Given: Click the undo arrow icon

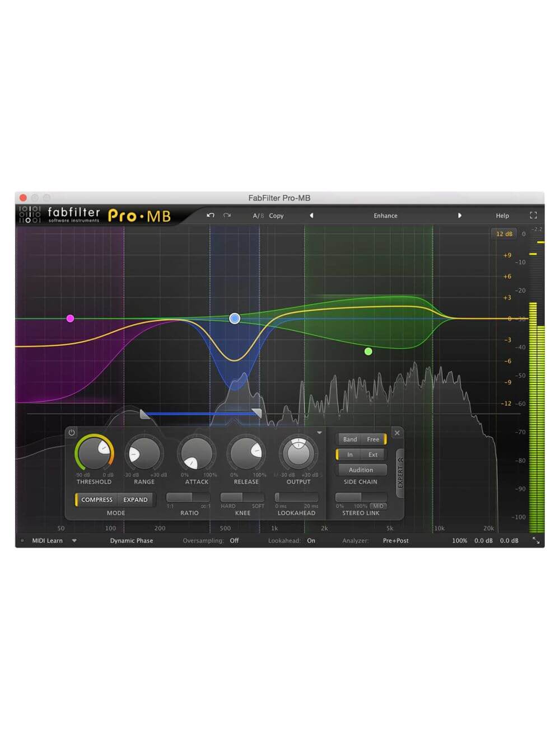Looking at the screenshot, I should 211,216.
